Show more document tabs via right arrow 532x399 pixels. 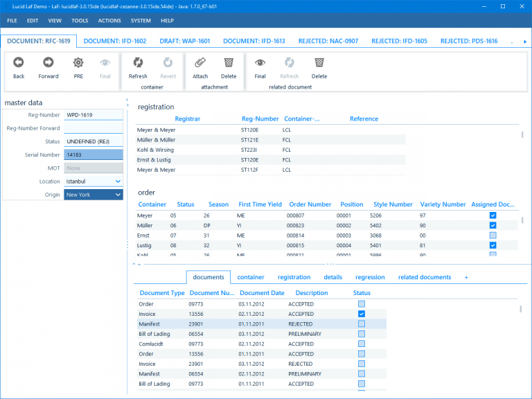[x=525, y=42]
